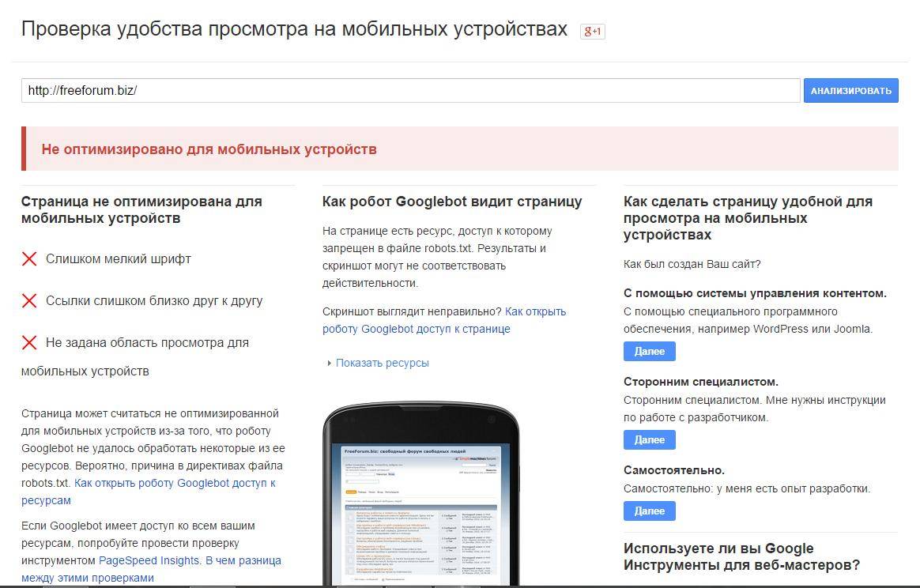Click red X next to 'Слишком мелкий шрифт'

[29, 258]
